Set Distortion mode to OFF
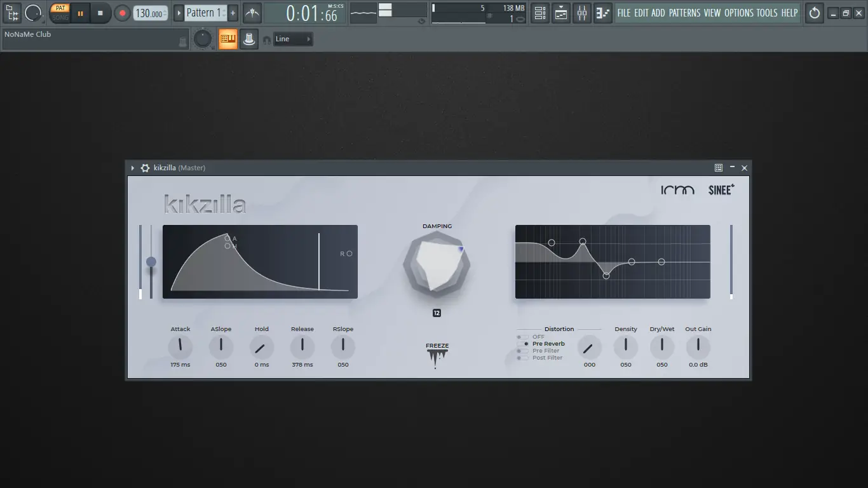 531,337
